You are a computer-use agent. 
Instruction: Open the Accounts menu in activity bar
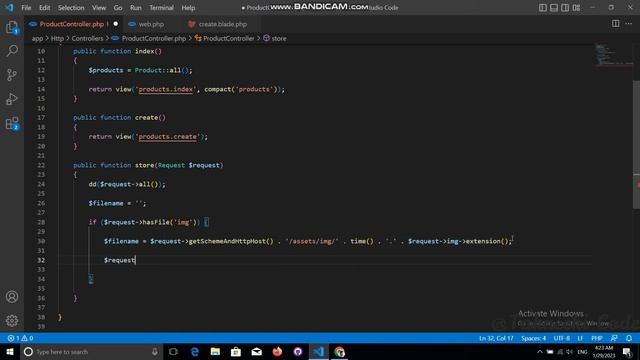pyautogui.click(x=12, y=297)
